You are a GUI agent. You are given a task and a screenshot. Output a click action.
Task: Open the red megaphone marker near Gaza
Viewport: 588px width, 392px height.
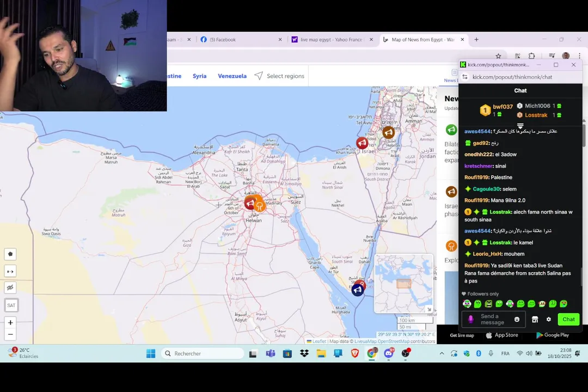point(362,143)
